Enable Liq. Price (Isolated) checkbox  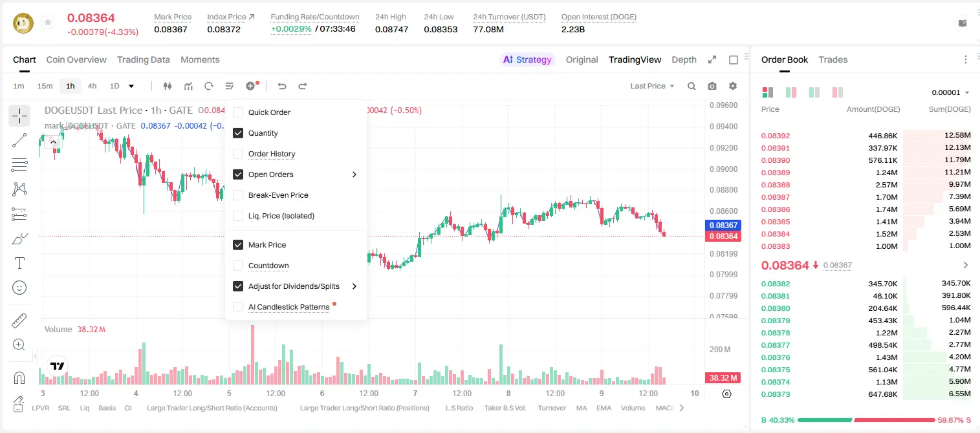[238, 216]
